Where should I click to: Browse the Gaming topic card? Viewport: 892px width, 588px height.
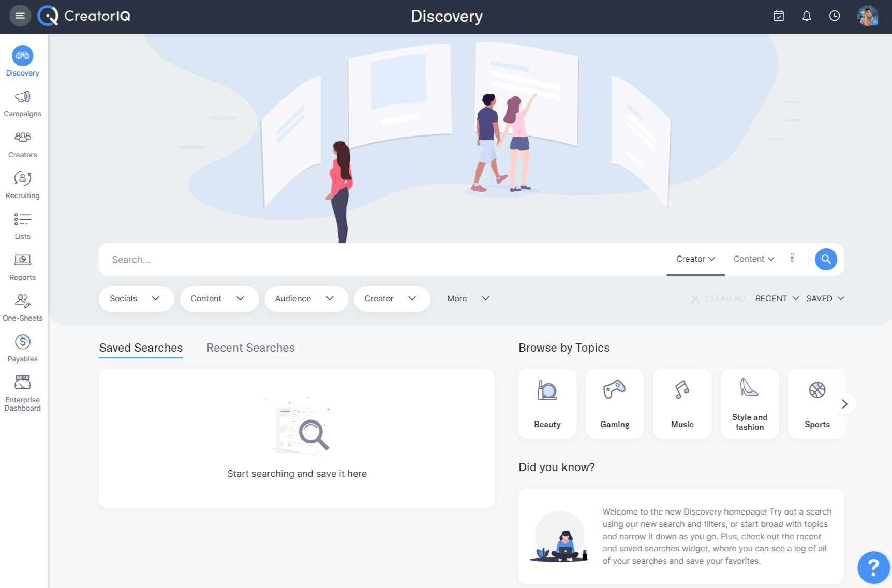tap(614, 403)
